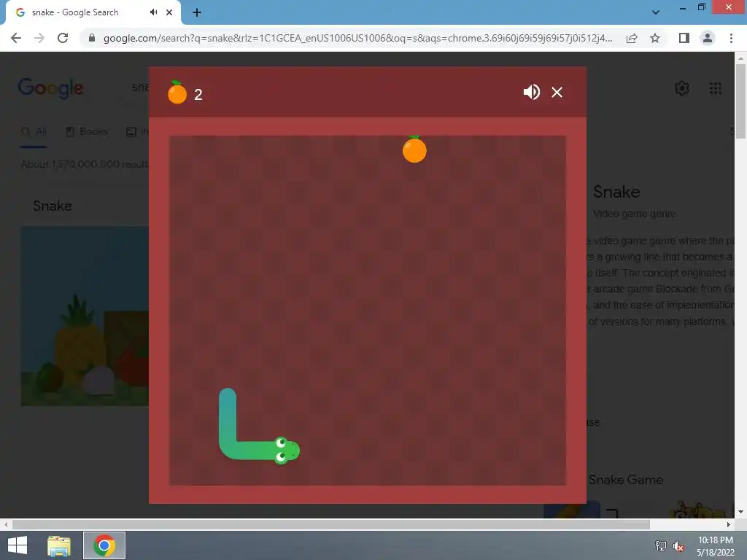Screen dimensions: 747x560
Task: Click the address bar URL
Action: point(357,38)
